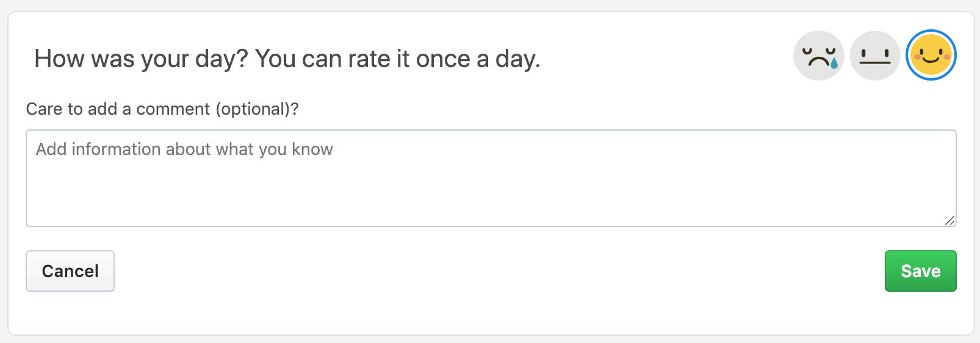Screen dimensions: 980x343
Task: Click the textarea resize grip handle
Action: [x=949, y=220]
